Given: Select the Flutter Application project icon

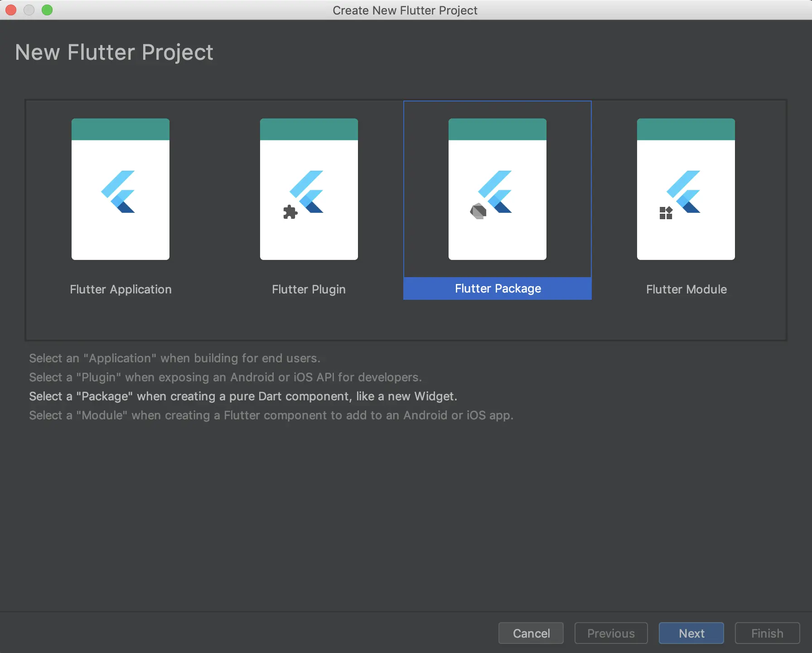Looking at the screenshot, I should tap(121, 189).
